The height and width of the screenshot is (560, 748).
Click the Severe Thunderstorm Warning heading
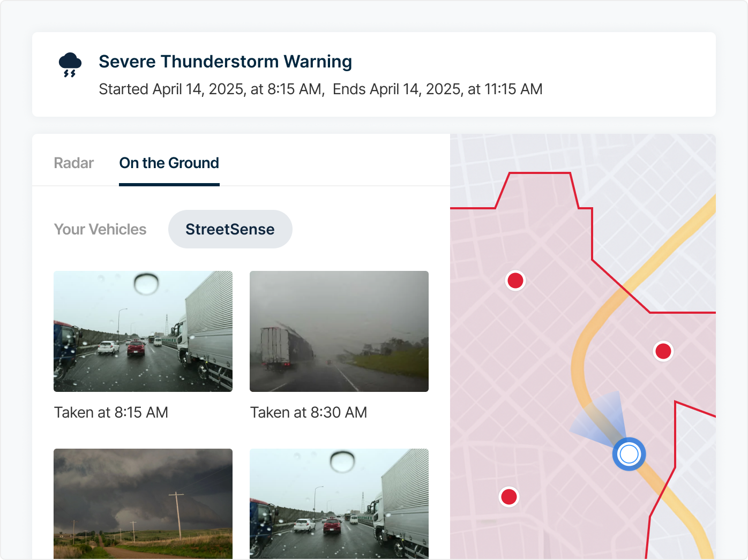point(225,62)
